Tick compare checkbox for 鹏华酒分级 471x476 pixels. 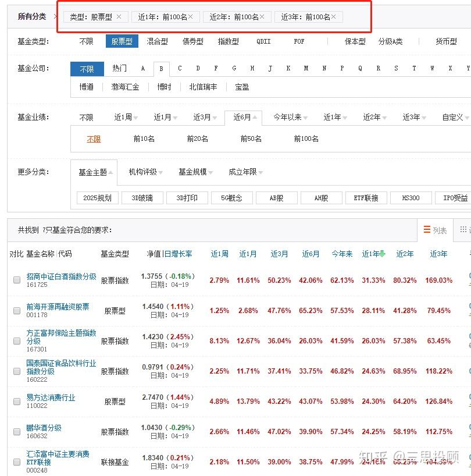(x=17, y=432)
